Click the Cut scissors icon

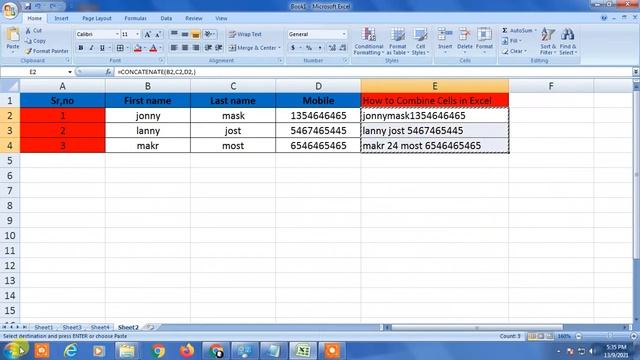(x=28, y=31)
